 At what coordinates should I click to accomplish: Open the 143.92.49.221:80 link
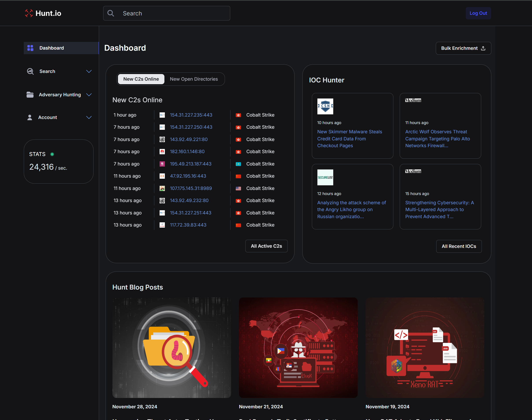click(188, 139)
